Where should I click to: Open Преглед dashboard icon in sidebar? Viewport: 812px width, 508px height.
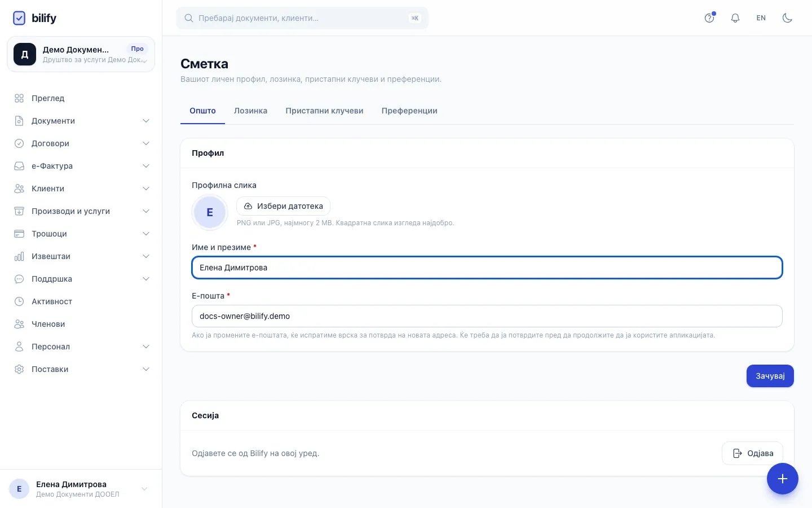click(x=19, y=98)
